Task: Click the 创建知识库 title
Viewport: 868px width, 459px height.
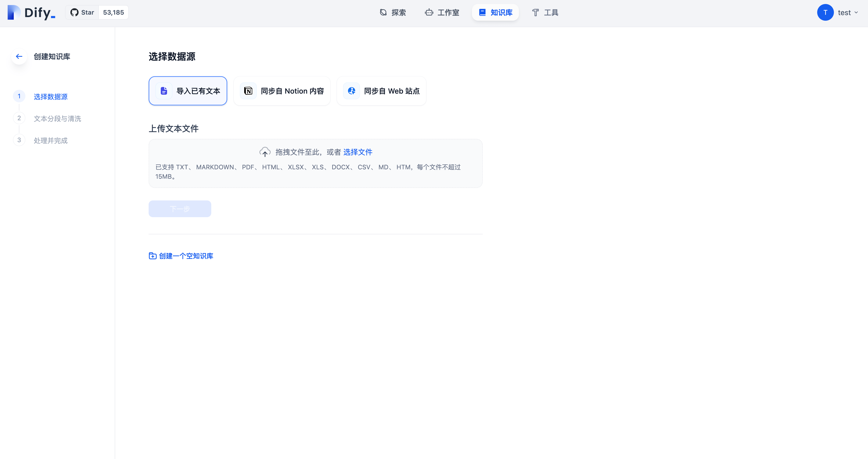Action: pyautogui.click(x=52, y=57)
